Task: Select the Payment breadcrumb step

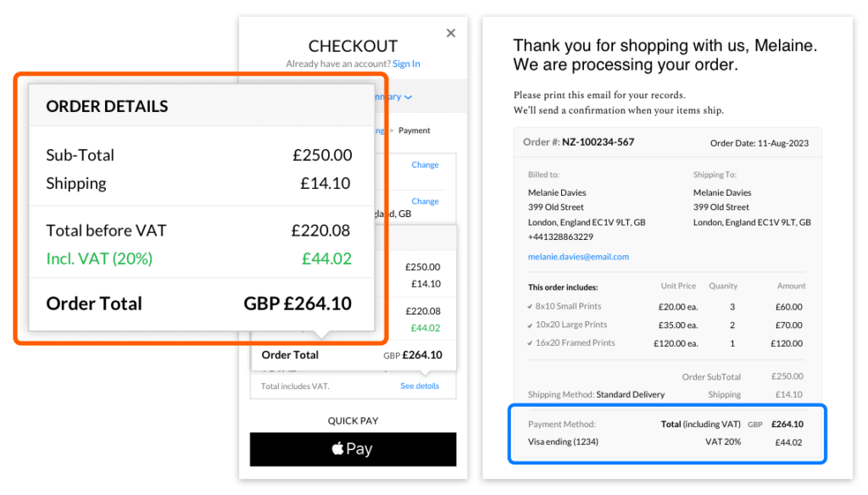Action: tap(415, 131)
